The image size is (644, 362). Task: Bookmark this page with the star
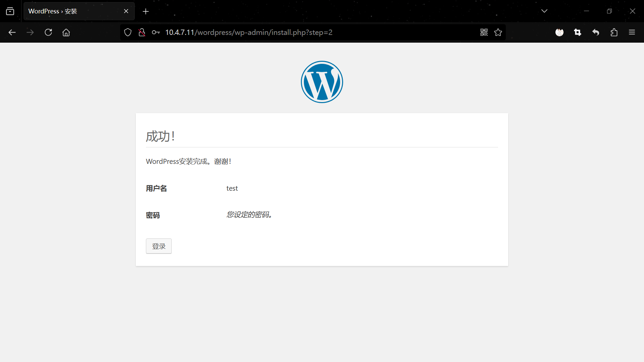[x=498, y=32]
